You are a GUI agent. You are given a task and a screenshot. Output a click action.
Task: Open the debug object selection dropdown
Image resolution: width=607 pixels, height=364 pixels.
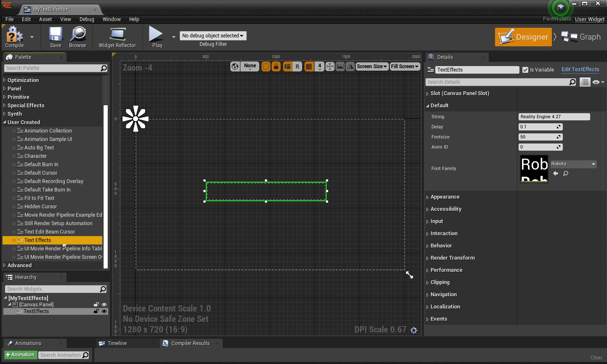pos(213,36)
